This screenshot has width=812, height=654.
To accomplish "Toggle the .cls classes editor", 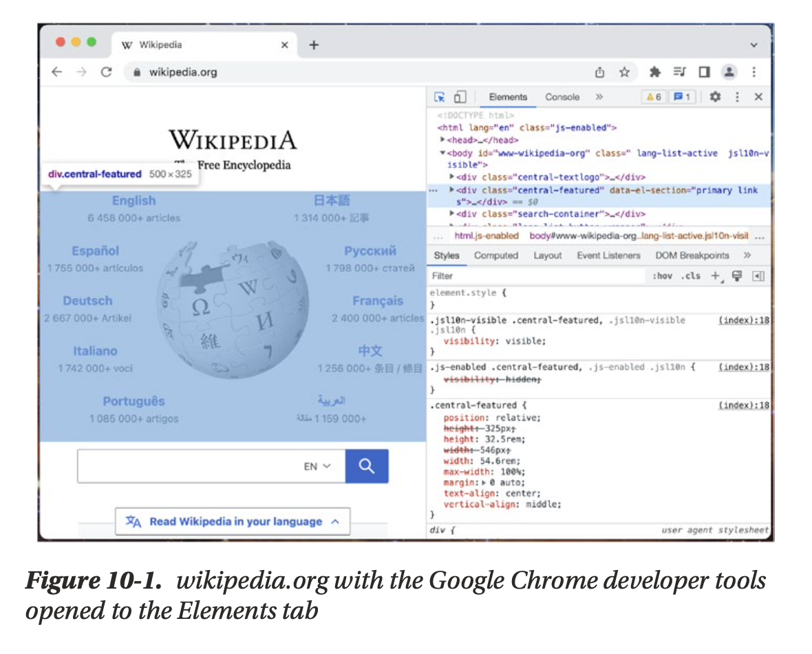I will 690,276.
